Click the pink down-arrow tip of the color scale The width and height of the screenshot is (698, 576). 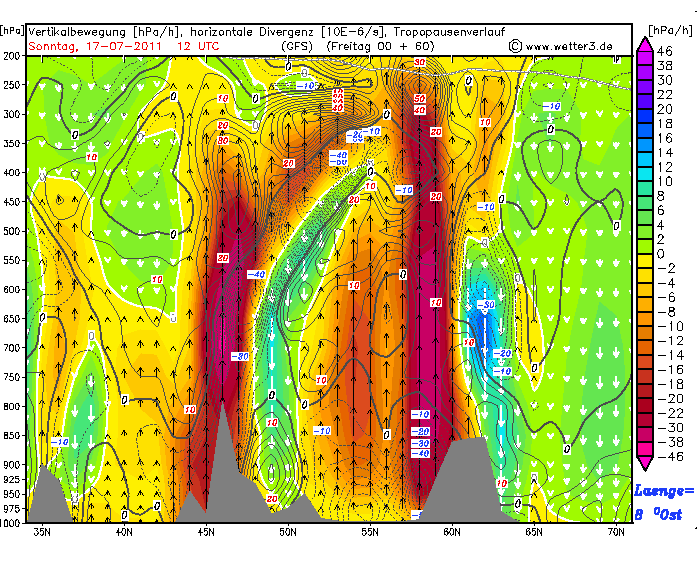pyautogui.click(x=645, y=463)
